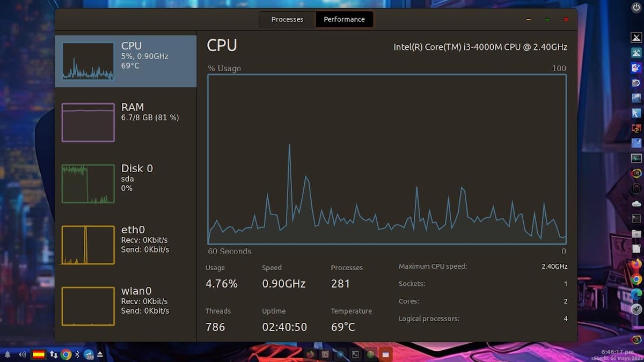The width and height of the screenshot is (644, 362).
Task: Switch to the Processes tab
Action: pos(287,19)
